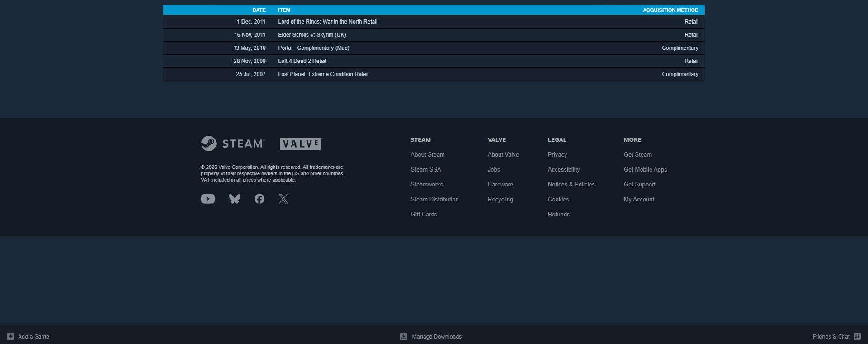Open Steam's Bluesky butterfly icon
868x344 pixels.
tap(235, 199)
